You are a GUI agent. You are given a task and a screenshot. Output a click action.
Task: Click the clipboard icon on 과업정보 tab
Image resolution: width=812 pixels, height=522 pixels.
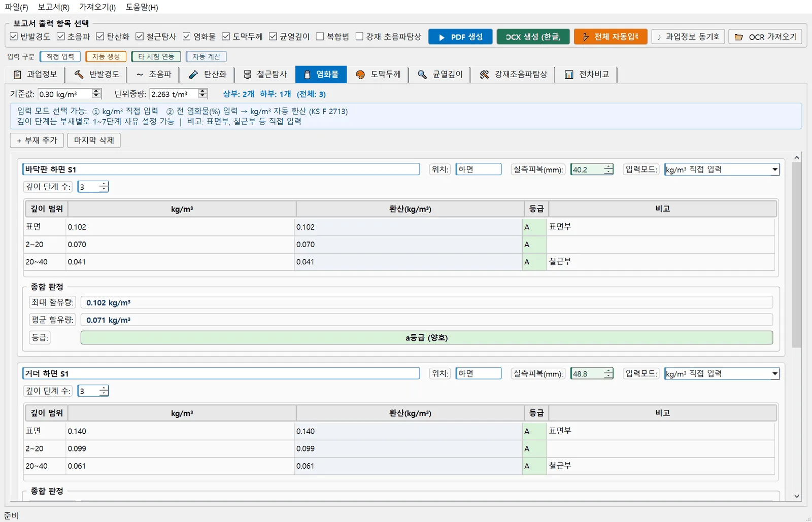(x=17, y=75)
